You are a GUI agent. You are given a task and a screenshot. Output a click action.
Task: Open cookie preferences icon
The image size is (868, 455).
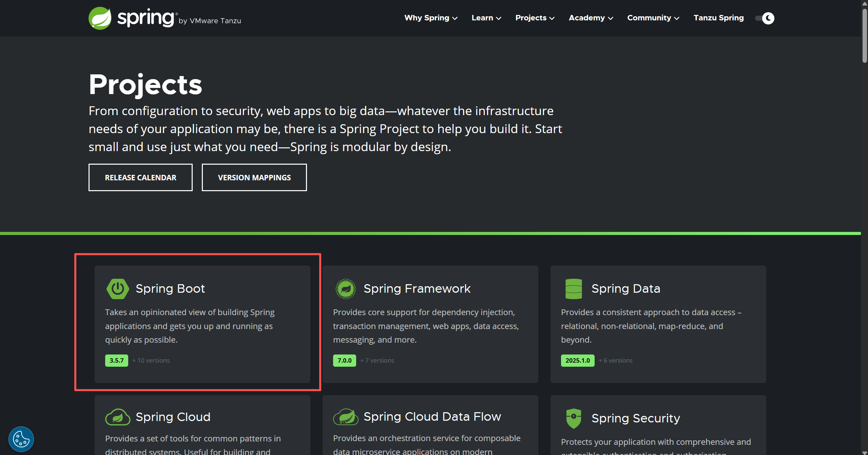[x=21, y=439]
